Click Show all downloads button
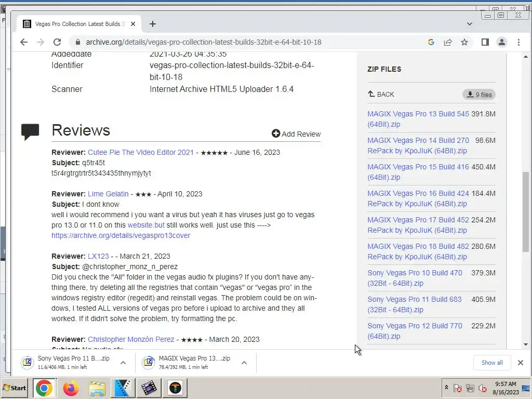 [x=492, y=363]
